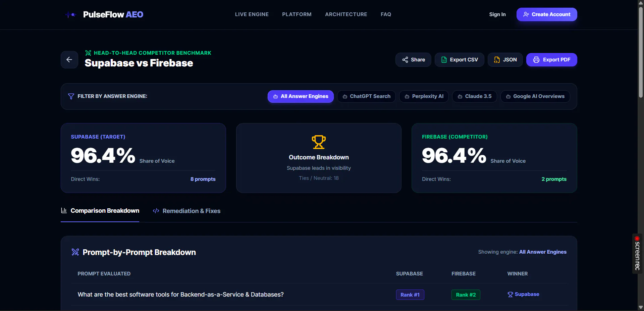Click the gold trophy icon in Outcome Breakdown
Viewport: 644px width, 311px height.
pyautogui.click(x=319, y=142)
